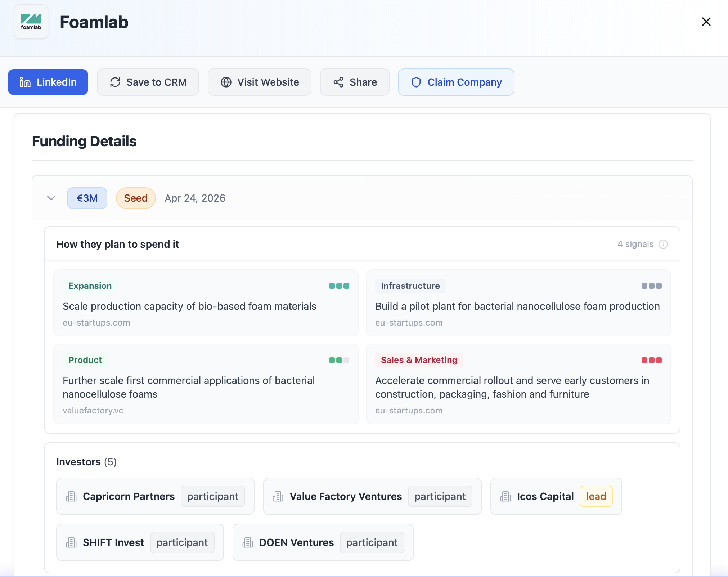The height and width of the screenshot is (577, 728).
Task: Click the share nodes icon
Action: pos(338,82)
